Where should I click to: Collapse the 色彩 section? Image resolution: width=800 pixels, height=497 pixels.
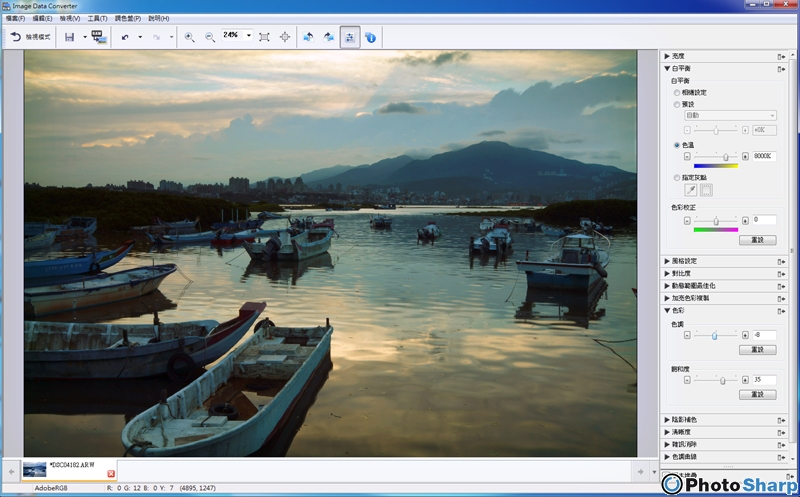point(666,310)
